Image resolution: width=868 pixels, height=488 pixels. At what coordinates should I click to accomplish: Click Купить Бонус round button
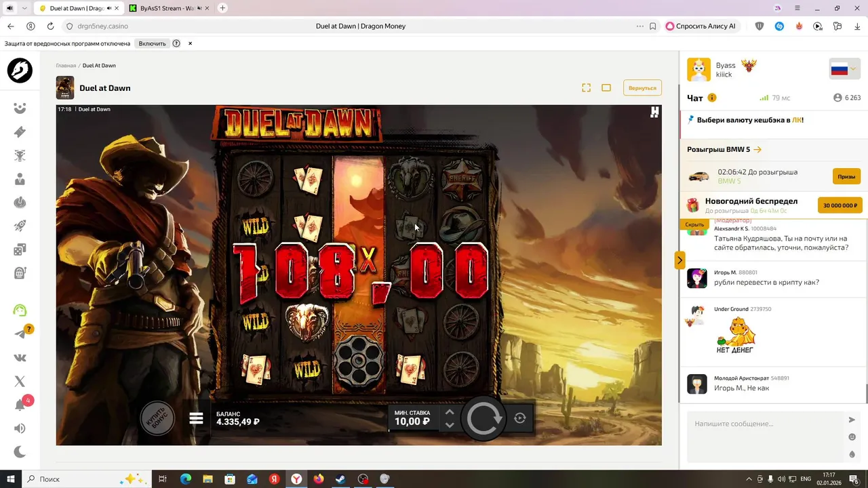tap(157, 418)
